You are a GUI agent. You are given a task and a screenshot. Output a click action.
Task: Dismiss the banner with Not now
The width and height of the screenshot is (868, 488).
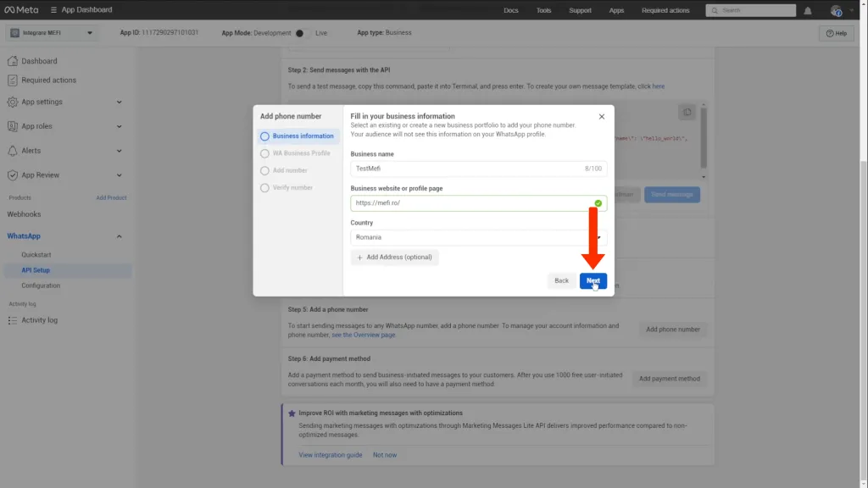click(x=385, y=455)
